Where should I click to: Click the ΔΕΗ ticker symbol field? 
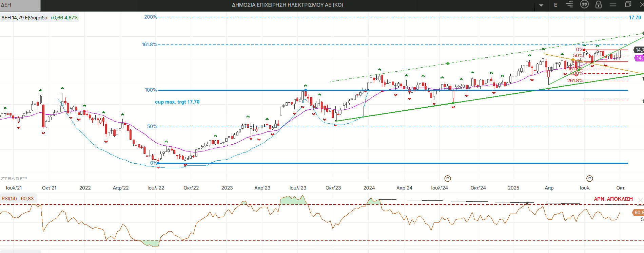coord(20,5)
